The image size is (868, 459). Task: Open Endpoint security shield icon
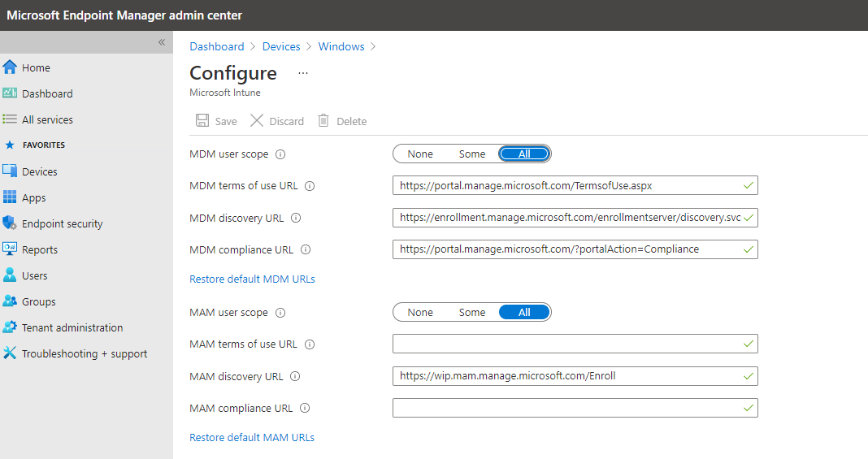(x=10, y=223)
